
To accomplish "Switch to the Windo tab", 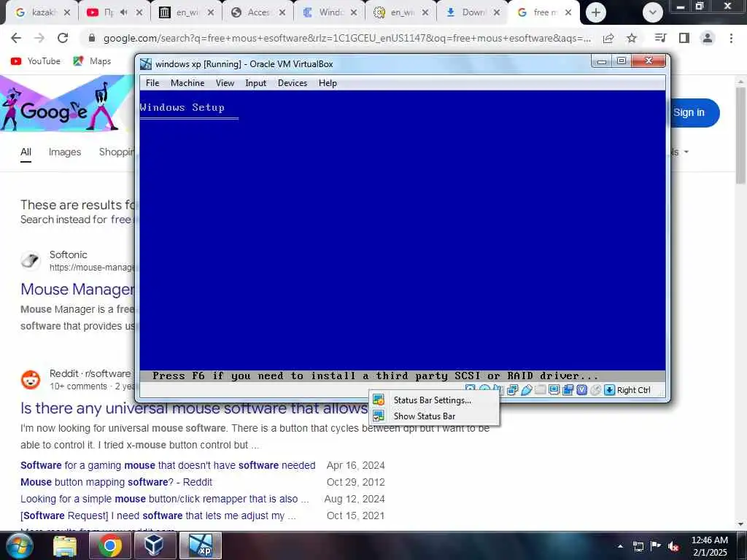I will click(x=329, y=12).
